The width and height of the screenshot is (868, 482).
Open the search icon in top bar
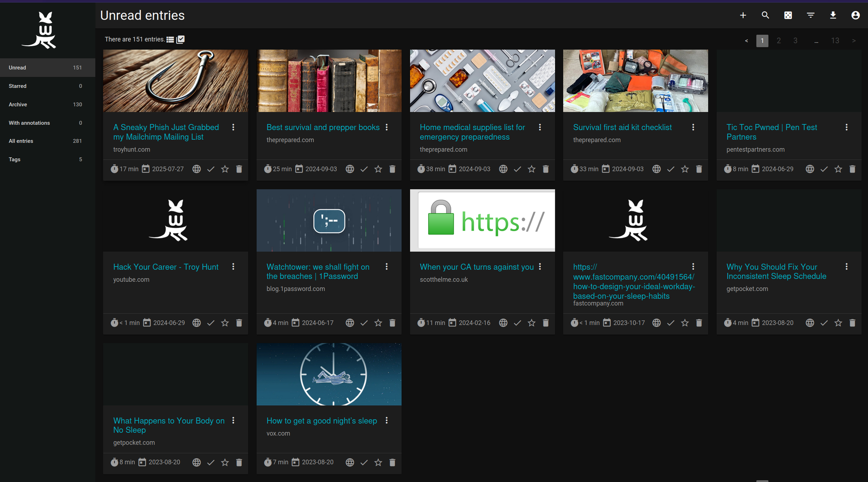tap(765, 15)
